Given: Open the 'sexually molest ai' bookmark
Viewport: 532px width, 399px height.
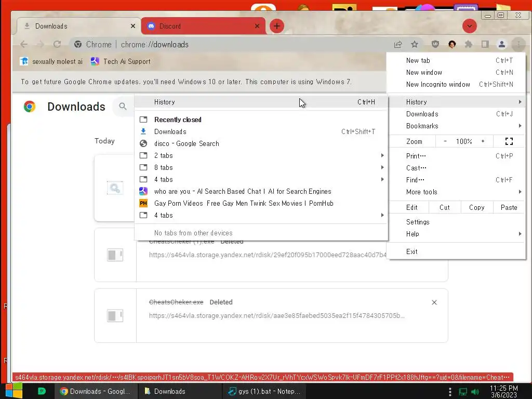Looking at the screenshot, I should 51,61.
